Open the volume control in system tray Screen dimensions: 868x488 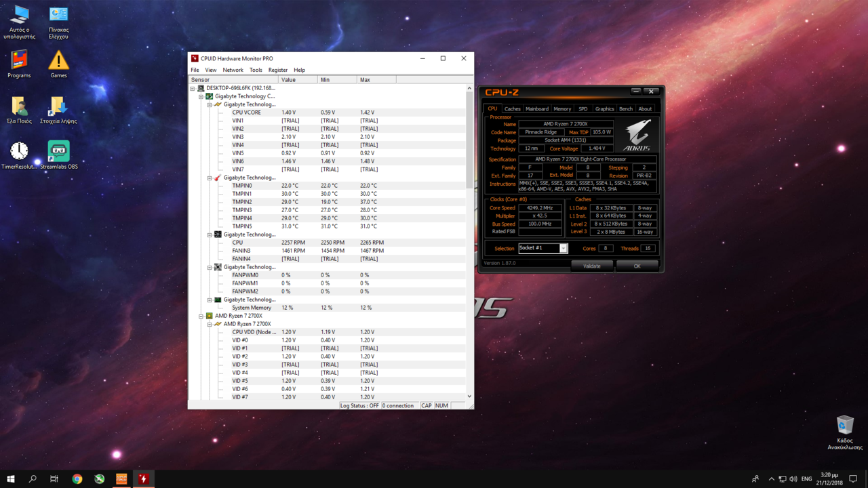tap(793, 479)
